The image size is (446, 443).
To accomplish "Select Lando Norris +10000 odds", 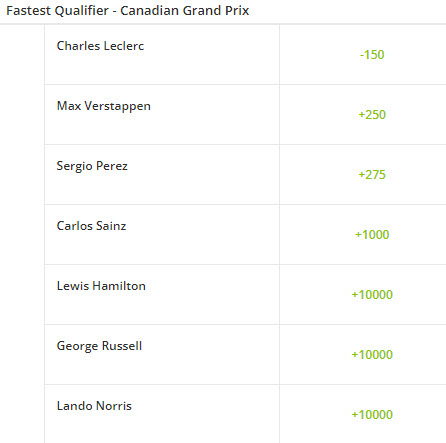I will [372, 415].
